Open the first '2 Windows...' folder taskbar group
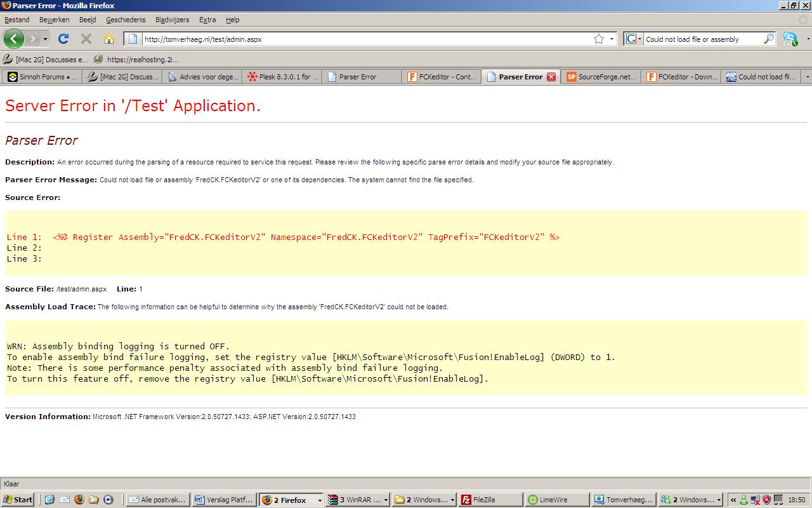 [424, 500]
